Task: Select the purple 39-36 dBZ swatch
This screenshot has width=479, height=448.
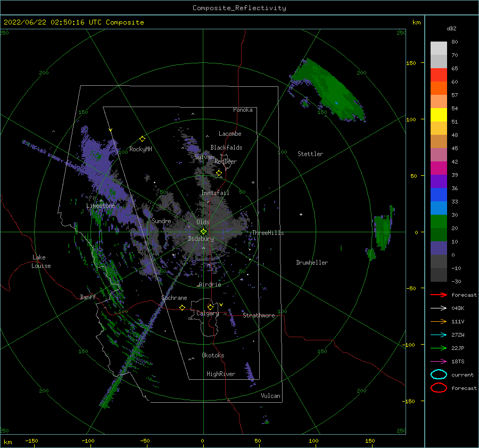Action: coord(439,182)
